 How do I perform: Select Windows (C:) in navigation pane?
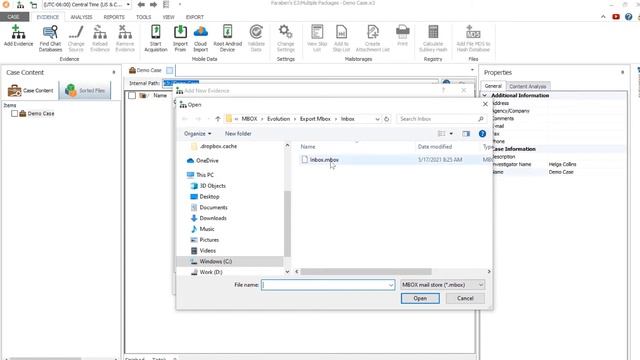coord(215,261)
